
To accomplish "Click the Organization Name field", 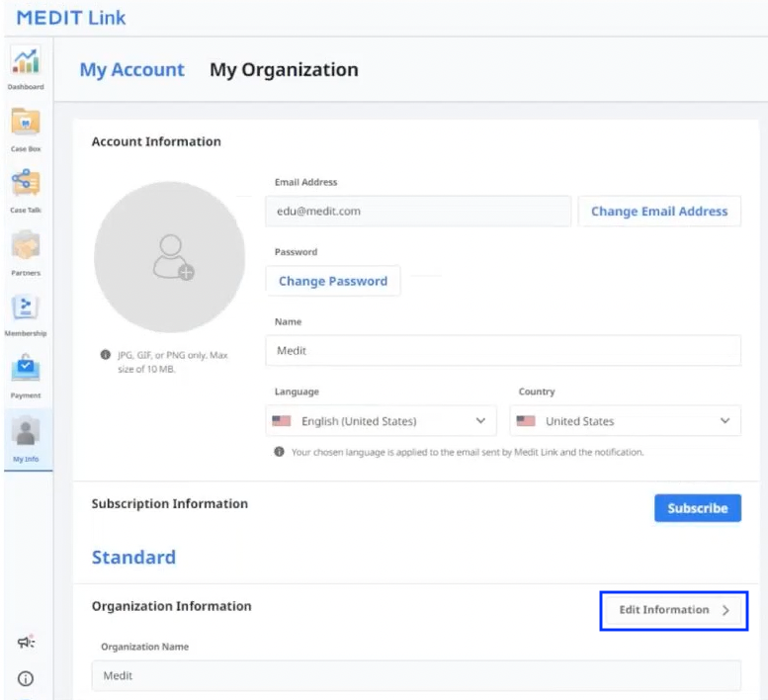I will coord(416,675).
